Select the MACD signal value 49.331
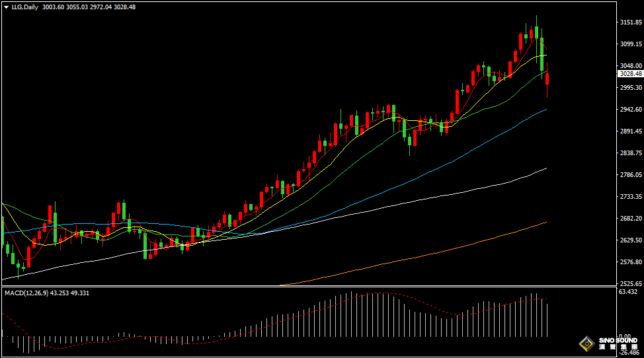This screenshot has width=644, height=358. [x=80, y=293]
